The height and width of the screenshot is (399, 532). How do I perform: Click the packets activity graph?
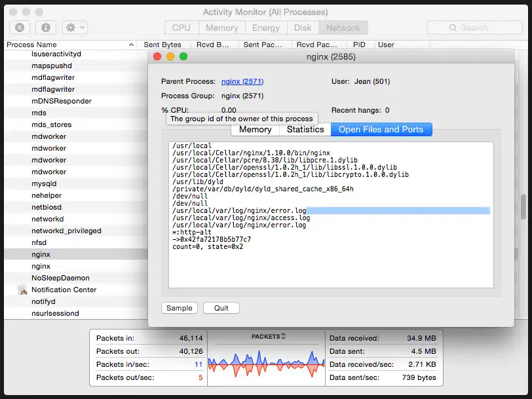267,365
